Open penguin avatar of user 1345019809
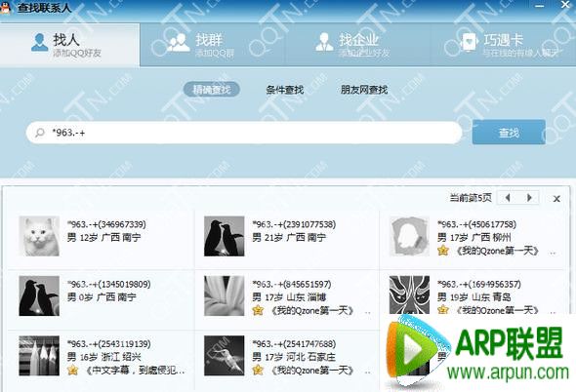Viewport: 576px width, 392px height. pos(39,295)
